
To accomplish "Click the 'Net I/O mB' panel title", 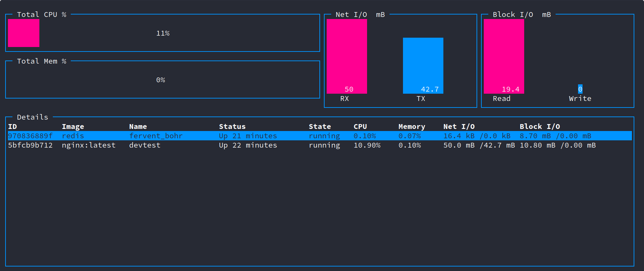I will 360,15.
